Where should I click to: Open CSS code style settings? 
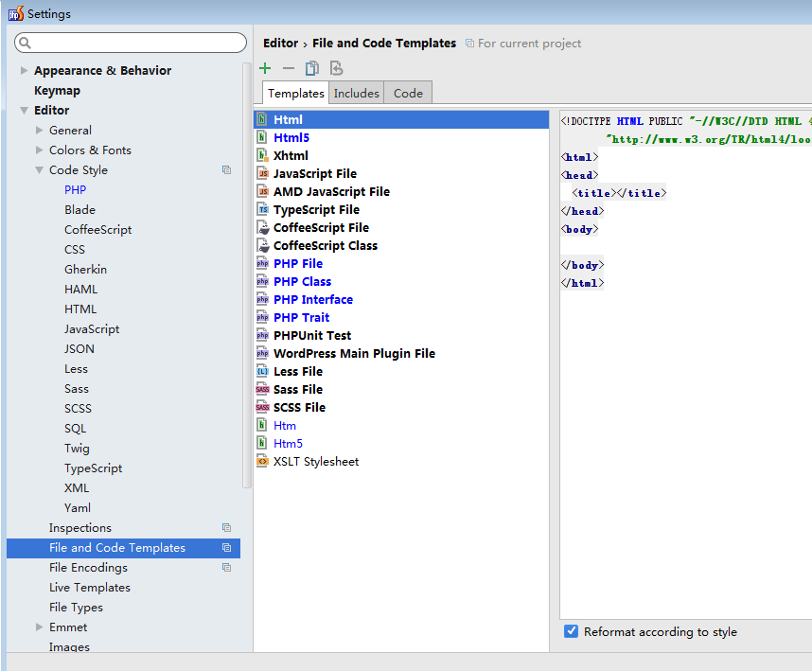(75, 250)
